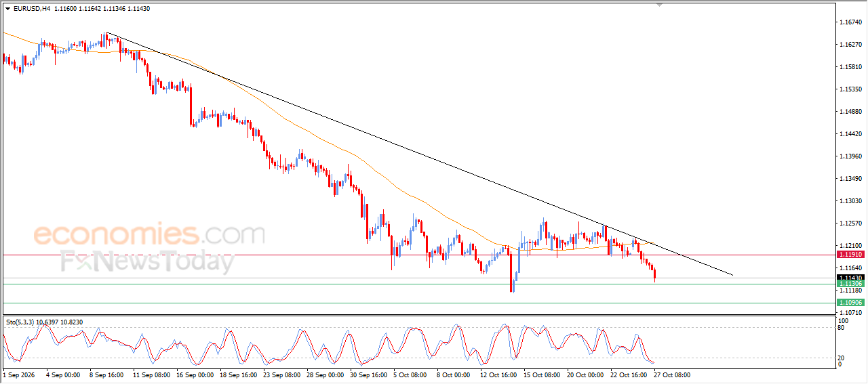Click price scale value 1.16740
Image resolution: width=868 pixels, height=384 pixels.
coord(851,22)
